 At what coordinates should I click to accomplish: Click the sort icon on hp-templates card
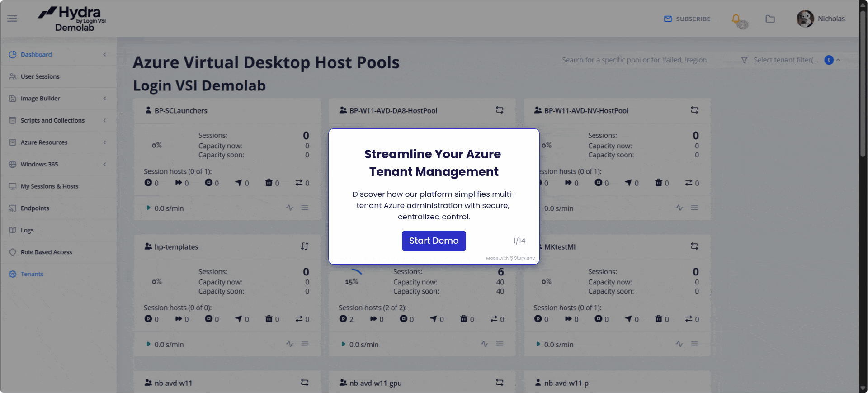305,246
